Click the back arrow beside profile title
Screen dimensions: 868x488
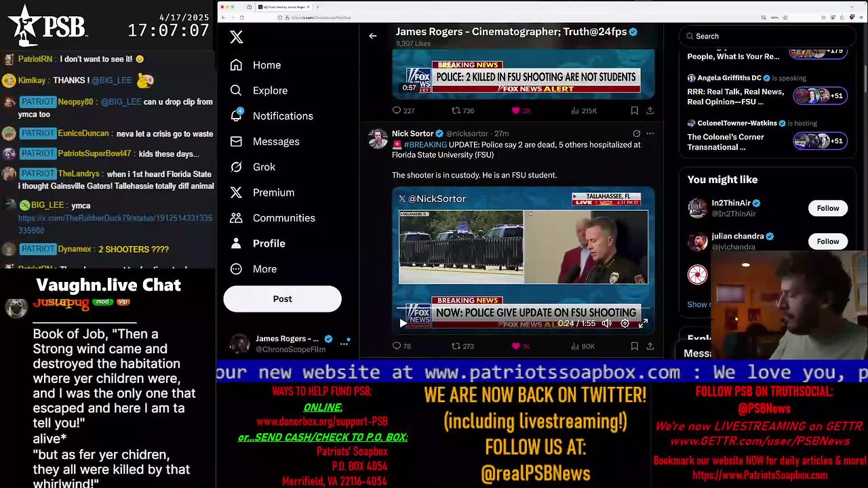372,36
